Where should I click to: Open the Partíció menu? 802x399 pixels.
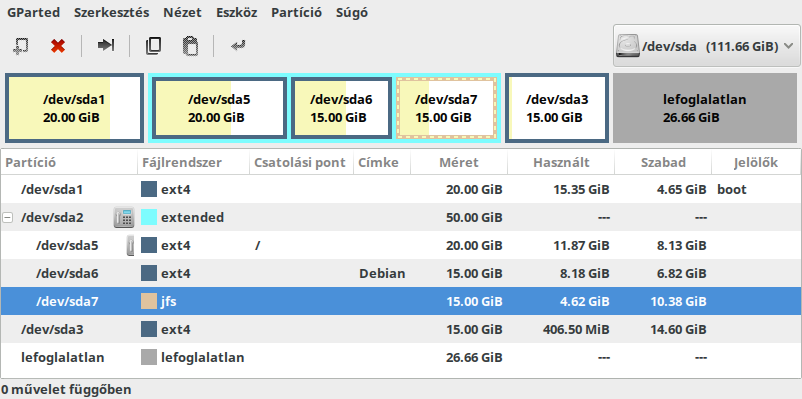pyautogui.click(x=297, y=13)
